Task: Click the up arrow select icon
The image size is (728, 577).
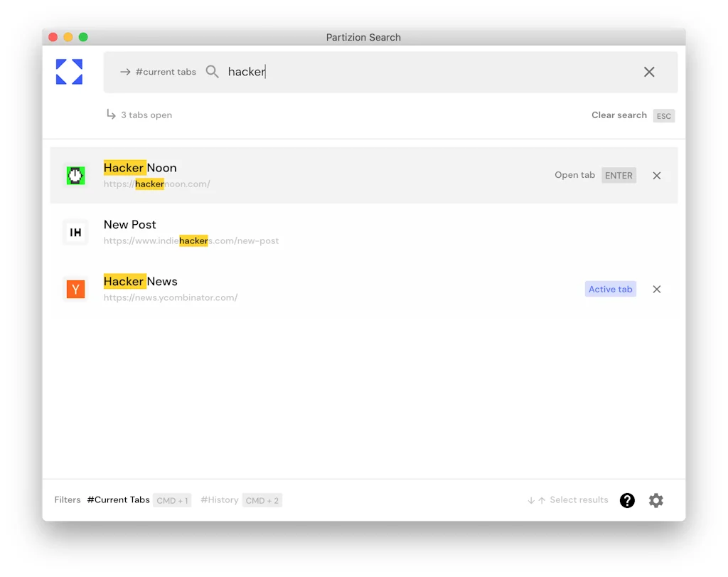Action: tap(541, 500)
